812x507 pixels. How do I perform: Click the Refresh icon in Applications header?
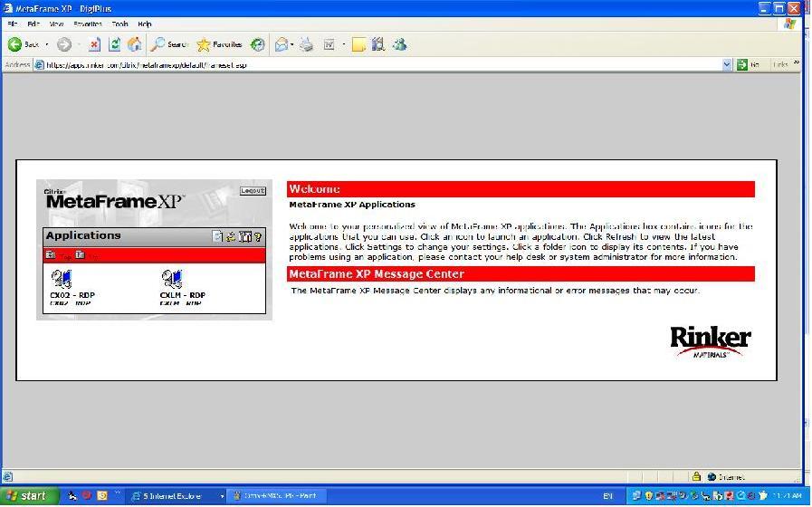(231, 237)
